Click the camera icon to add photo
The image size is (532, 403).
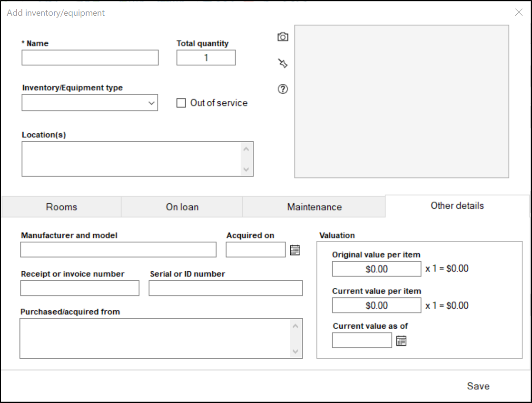tap(283, 37)
